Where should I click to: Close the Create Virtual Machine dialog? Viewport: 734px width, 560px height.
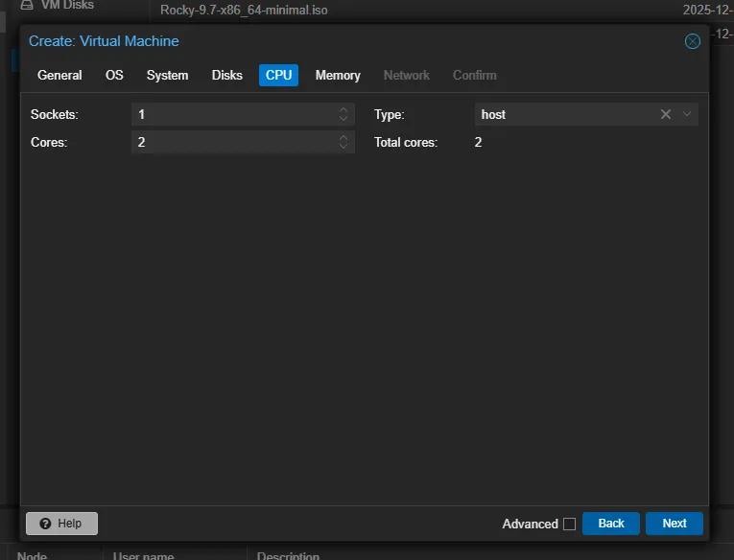[693, 41]
